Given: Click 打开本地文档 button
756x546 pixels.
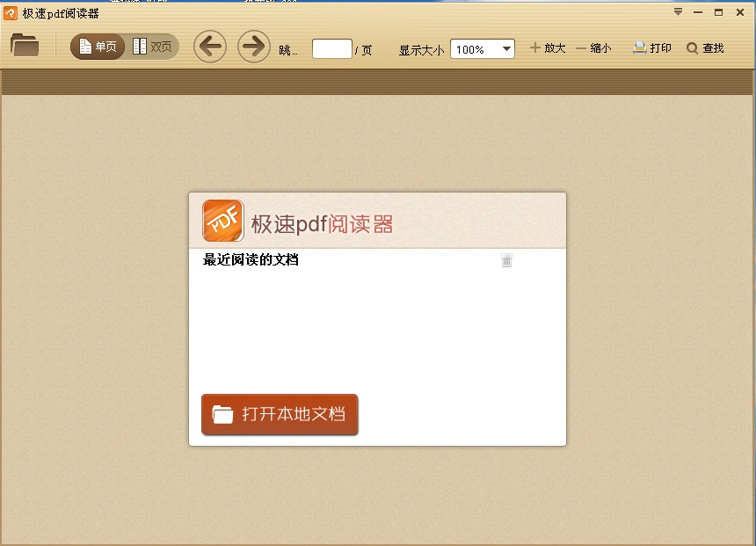Looking at the screenshot, I should tap(280, 414).
